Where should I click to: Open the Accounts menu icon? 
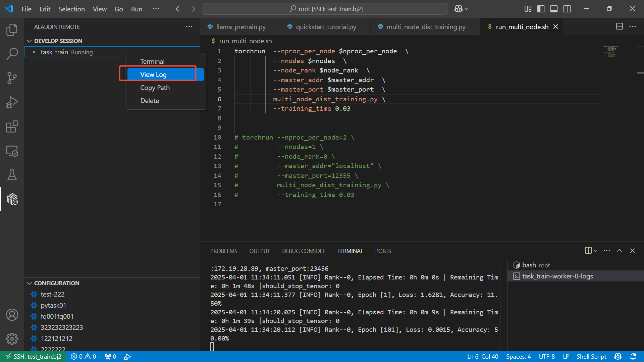pyautogui.click(x=12, y=315)
